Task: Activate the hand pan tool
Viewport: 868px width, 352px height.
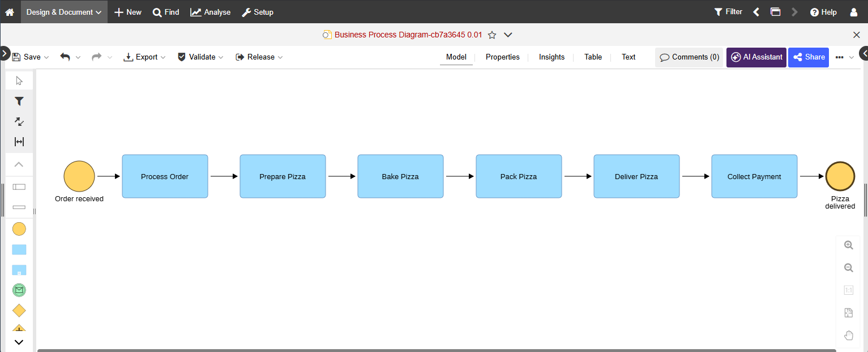Action: point(848,335)
